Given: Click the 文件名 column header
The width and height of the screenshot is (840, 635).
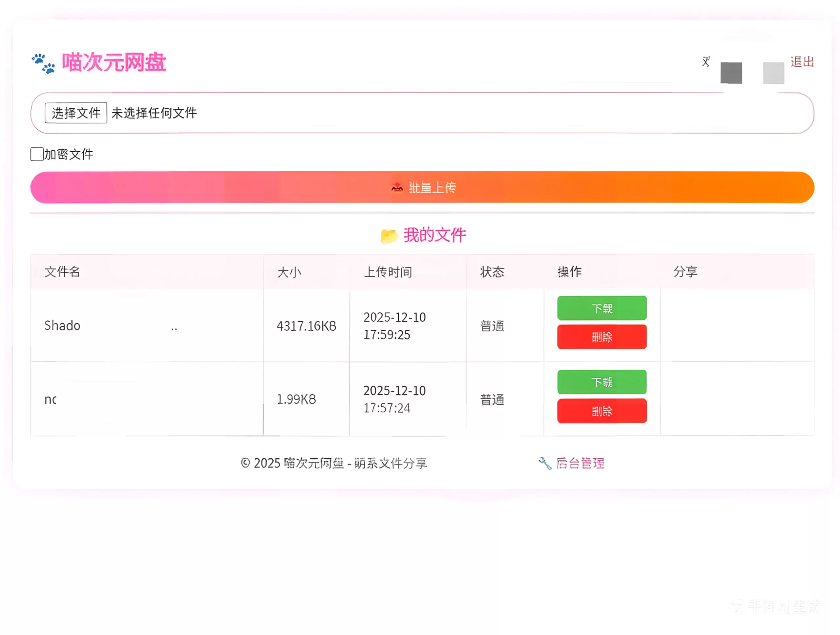Looking at the screenshot, I should (x=62, y=272).
